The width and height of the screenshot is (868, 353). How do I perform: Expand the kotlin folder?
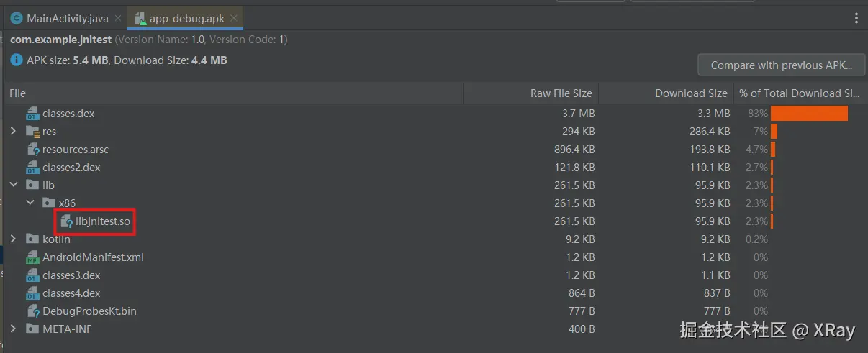(x=14, y=239)
